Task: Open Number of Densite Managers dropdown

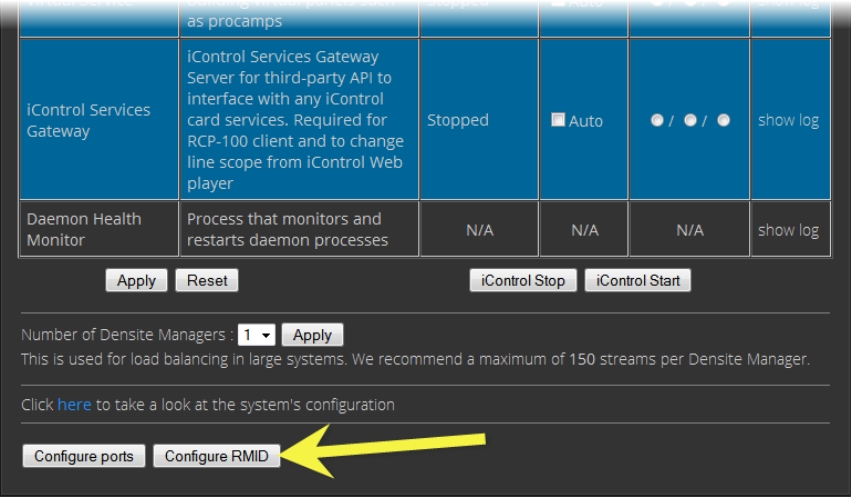Action: click(256, 335)
